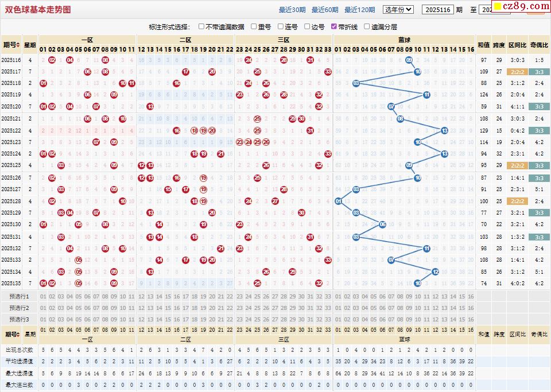Click the top 和值 column header

point(483,45)
